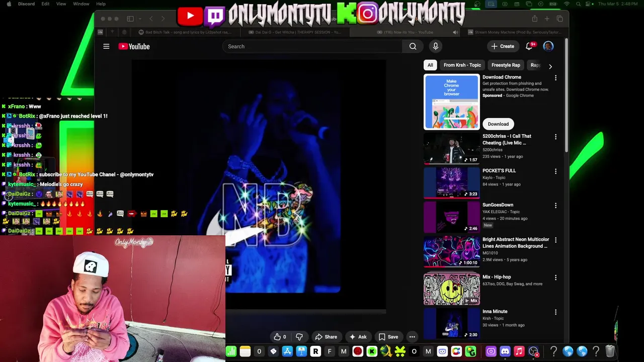The width and height of the screenshot is (644, 362).
Task: Open Discord from the Dock
Action: pos(505,351)
